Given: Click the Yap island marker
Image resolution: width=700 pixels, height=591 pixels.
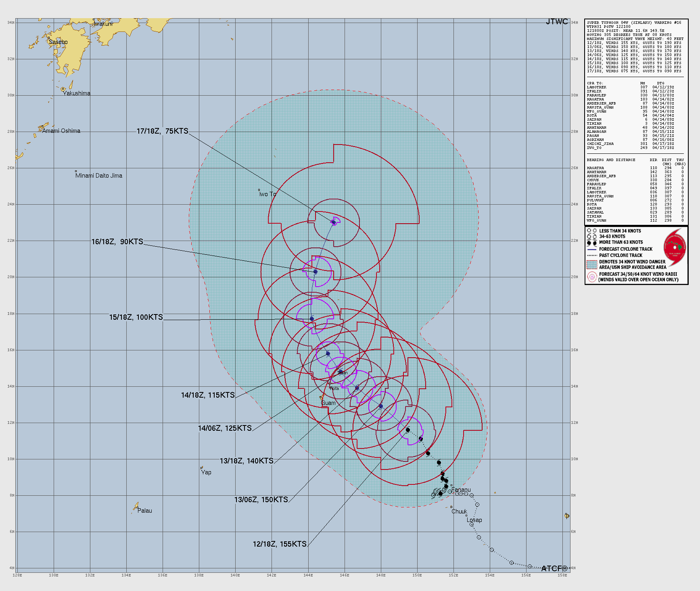Looking at the screenshot, I should click(x=202, y=468).
